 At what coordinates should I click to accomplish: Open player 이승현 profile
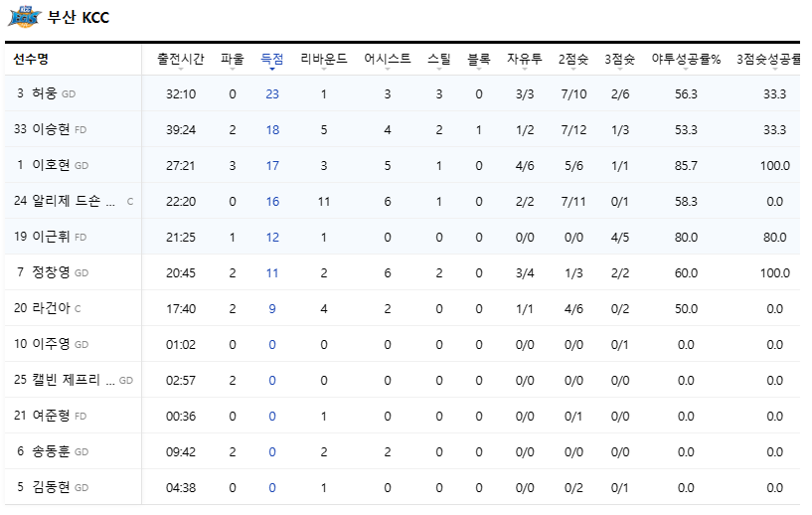[51, 129]
